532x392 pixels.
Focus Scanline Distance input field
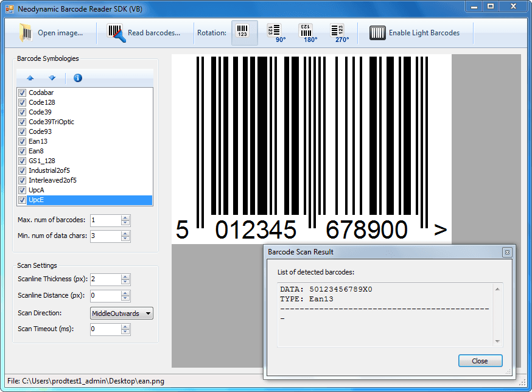coord(105,296)
